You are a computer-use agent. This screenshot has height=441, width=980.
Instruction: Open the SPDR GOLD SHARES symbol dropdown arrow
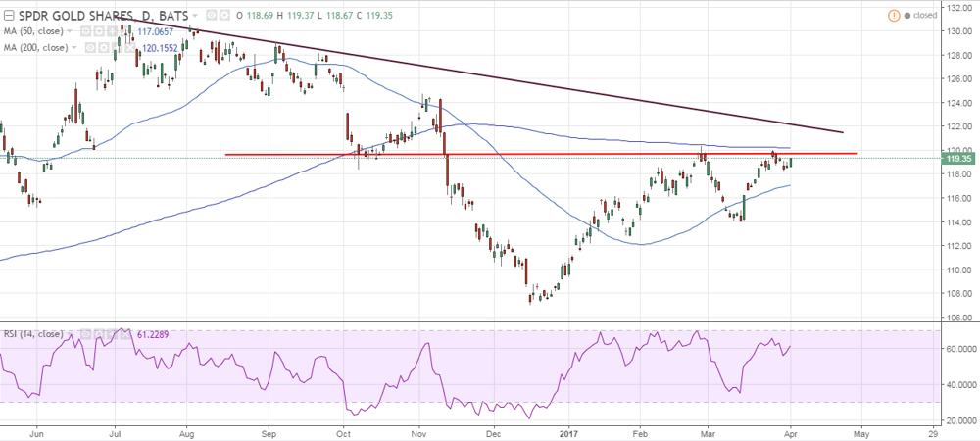click(195, 15)
